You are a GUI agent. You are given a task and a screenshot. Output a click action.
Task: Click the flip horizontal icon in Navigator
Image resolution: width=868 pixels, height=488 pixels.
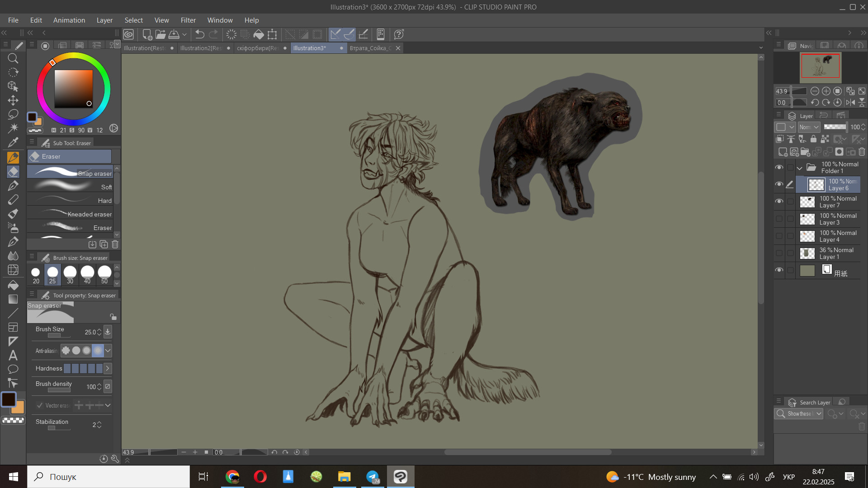click(850, 103)
